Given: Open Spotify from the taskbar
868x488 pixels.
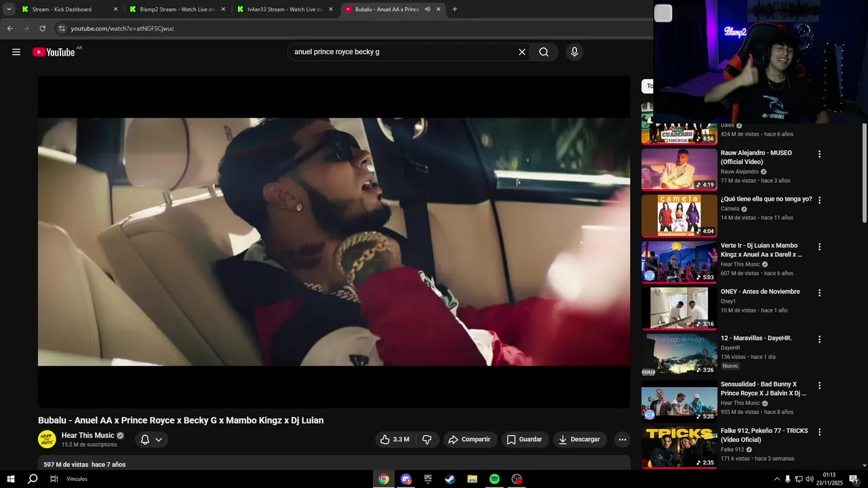Looking at the screenshot, I should click(494, 479).
